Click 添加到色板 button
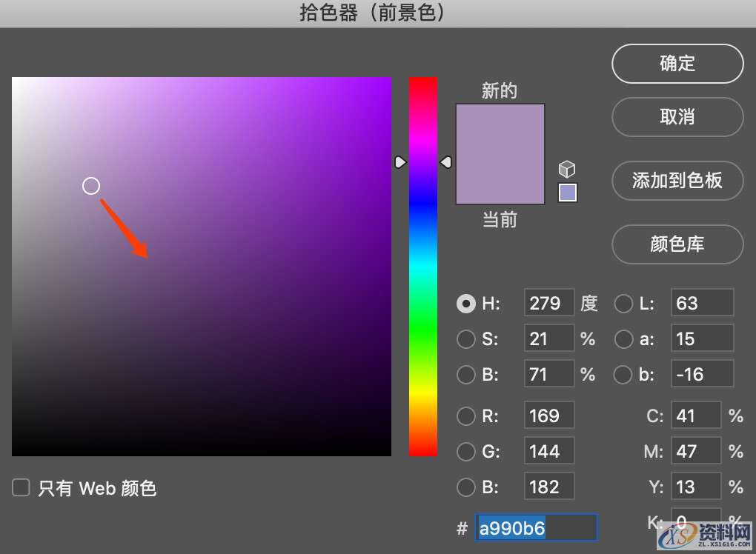Image resolution: width=756 pixels, height=554 pixels. point(677,181)
